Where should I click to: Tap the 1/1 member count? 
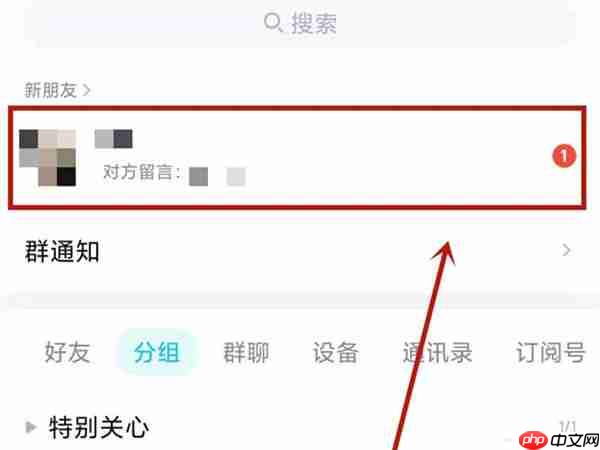coord(568,426)
